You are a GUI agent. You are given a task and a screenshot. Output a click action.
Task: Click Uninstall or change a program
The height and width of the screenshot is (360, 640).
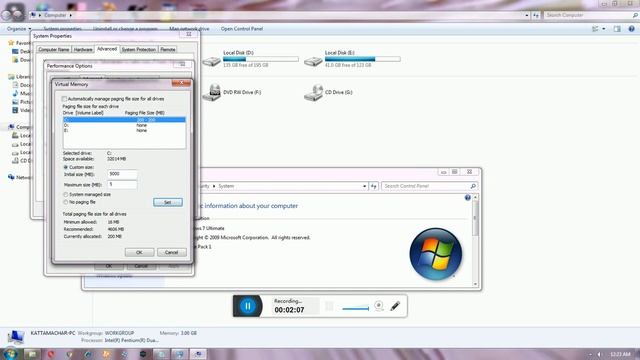point(125,29)
